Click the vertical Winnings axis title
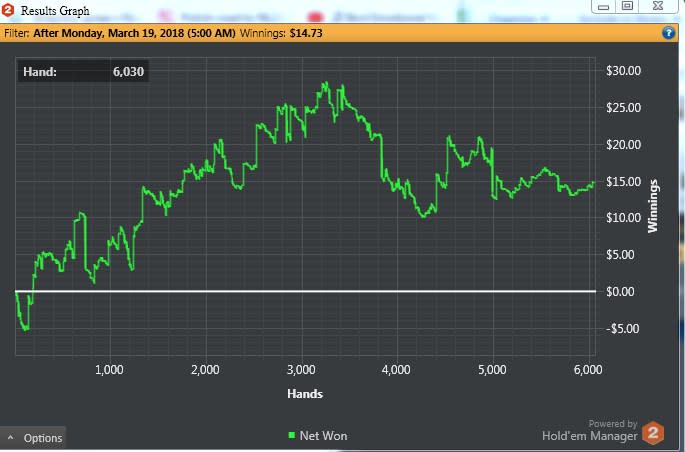 click(653, 206)
